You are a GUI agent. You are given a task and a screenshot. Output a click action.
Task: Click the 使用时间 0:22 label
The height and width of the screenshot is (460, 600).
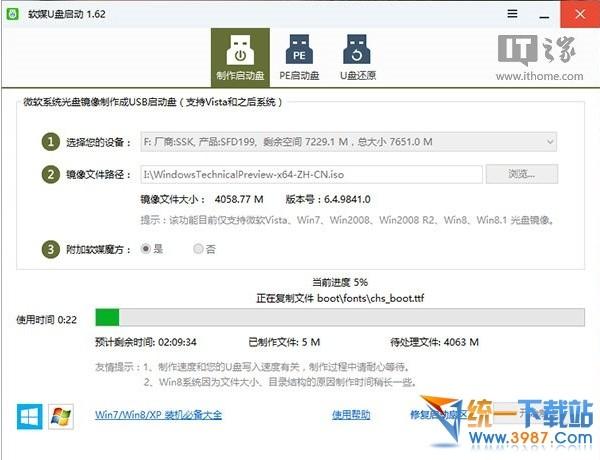[x=46, y=320]
